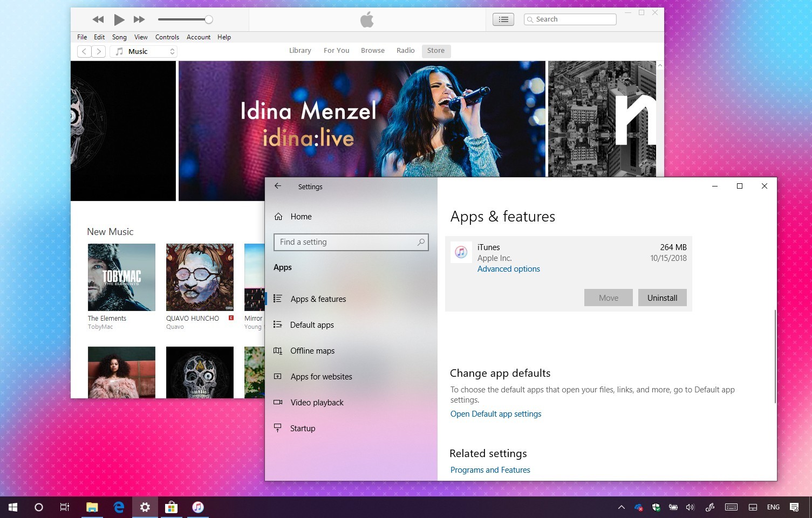Click the iTunes volume slider knob
The height and width of the screenshot is (518, 812).
pyautogui.click(x=208, y=20)
